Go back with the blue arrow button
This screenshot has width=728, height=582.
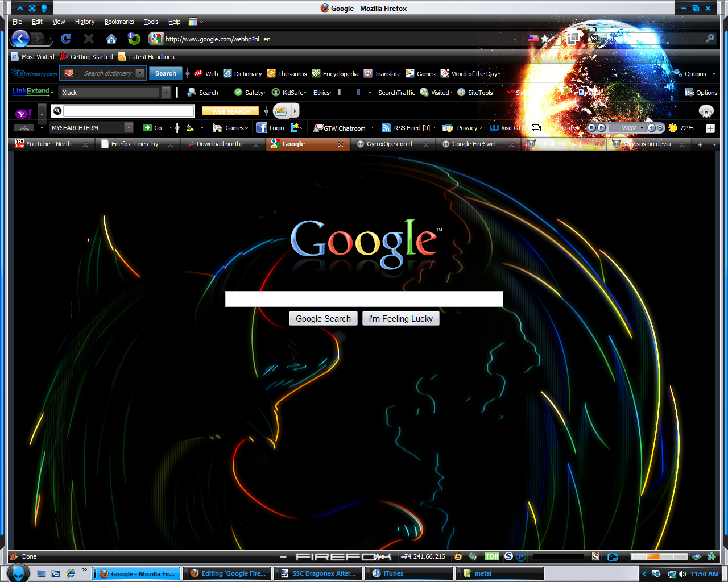20,39
